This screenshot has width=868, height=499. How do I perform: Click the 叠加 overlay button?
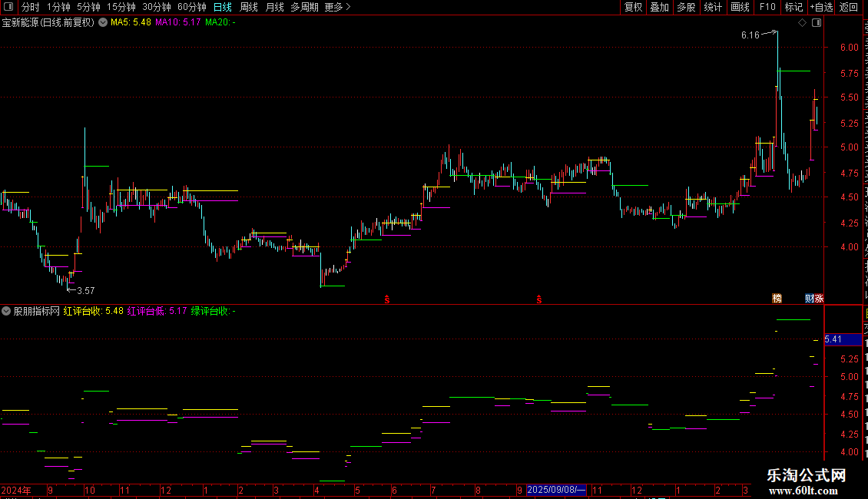pos(659,7)
